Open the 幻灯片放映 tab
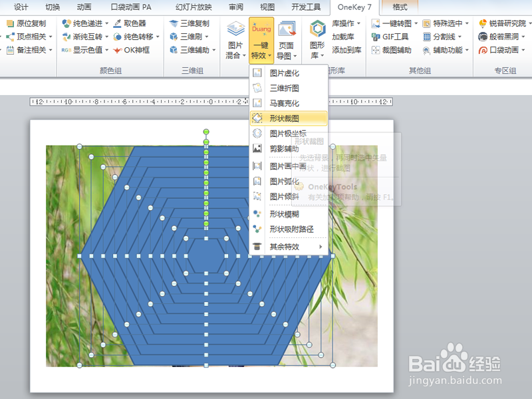 coord(194,7)
